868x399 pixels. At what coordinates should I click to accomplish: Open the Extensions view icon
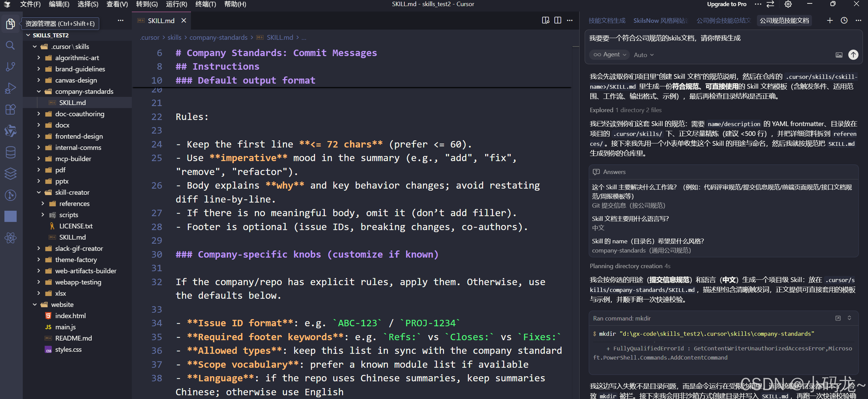10,109
